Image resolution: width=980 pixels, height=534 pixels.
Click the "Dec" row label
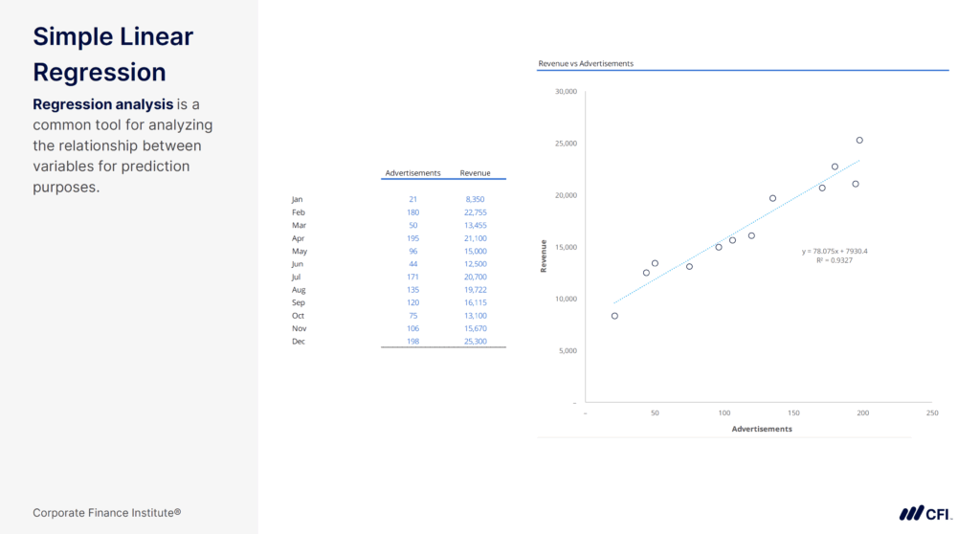pos(299,342)
